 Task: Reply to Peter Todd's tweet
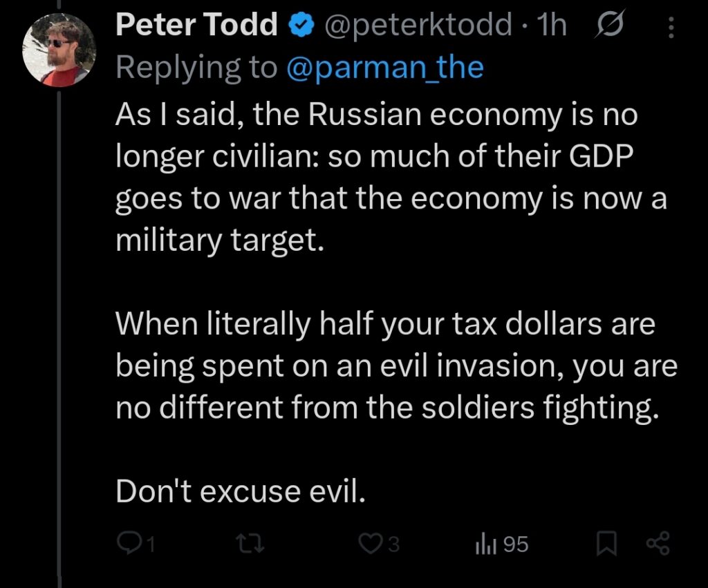[128, 544]
